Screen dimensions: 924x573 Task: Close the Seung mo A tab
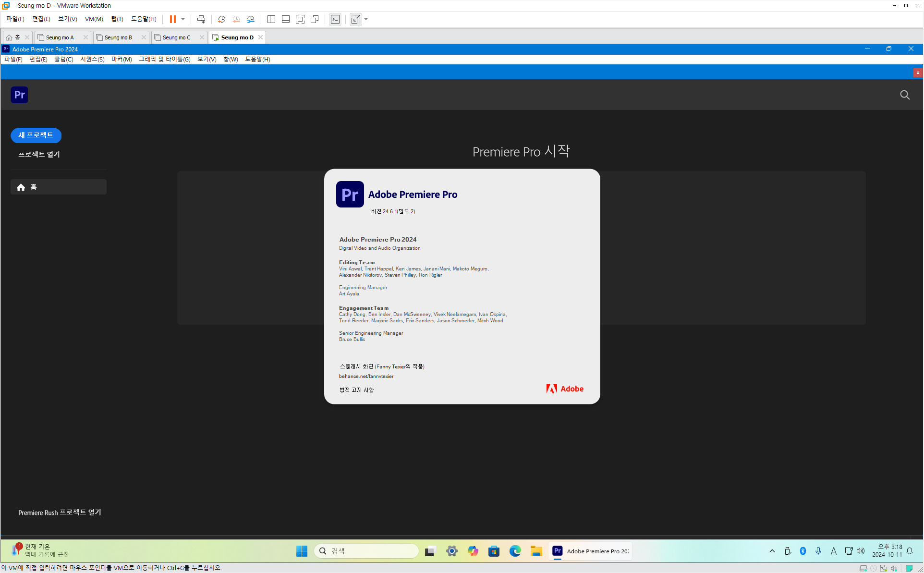tap(85, 37)
